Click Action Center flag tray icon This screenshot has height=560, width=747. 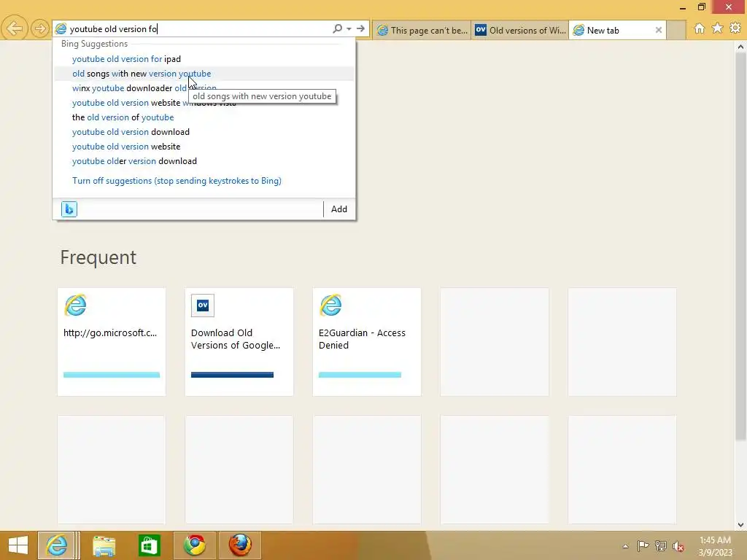[643, 545]
